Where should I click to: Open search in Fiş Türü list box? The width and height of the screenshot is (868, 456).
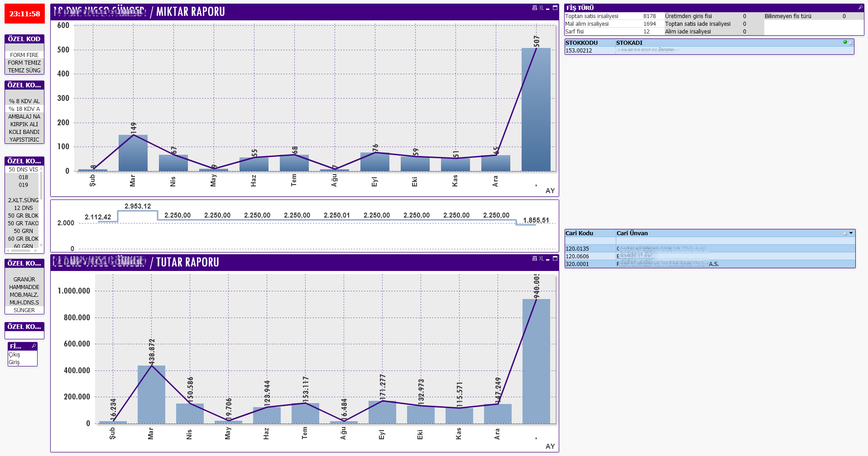860,8
